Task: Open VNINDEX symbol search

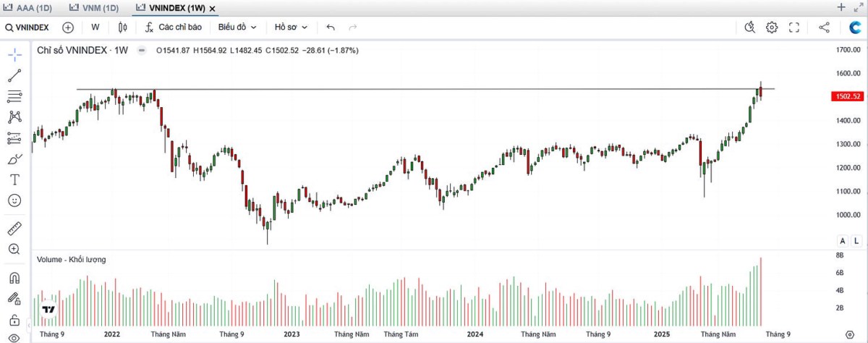Action: coord(27,27)
